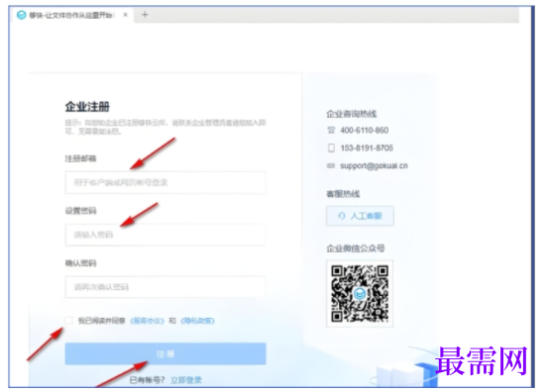The height and width of the screenshot is (392, 546).
Task: Click the telephone icon beside 400-6110-860
Action: [331, 130]
